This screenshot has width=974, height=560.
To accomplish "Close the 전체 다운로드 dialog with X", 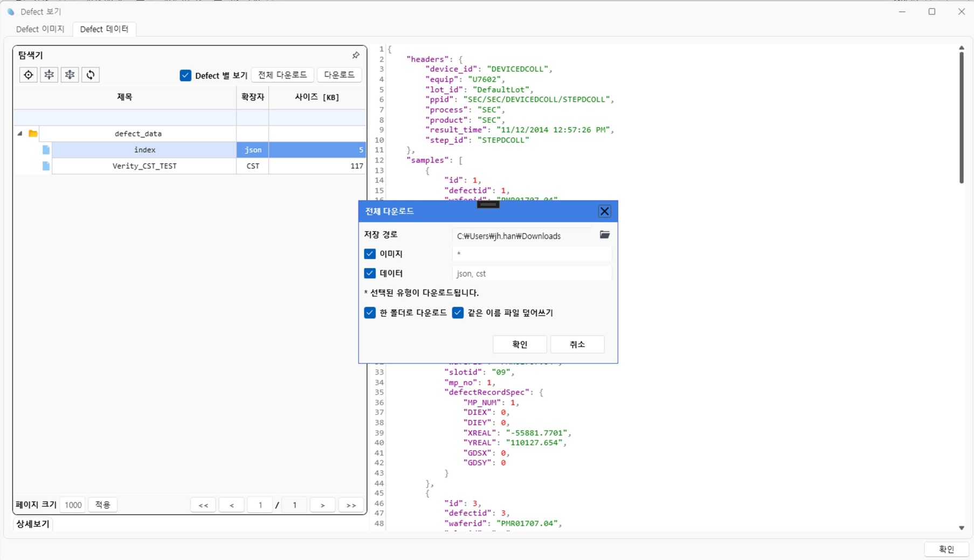I will [x=604, y=211].
